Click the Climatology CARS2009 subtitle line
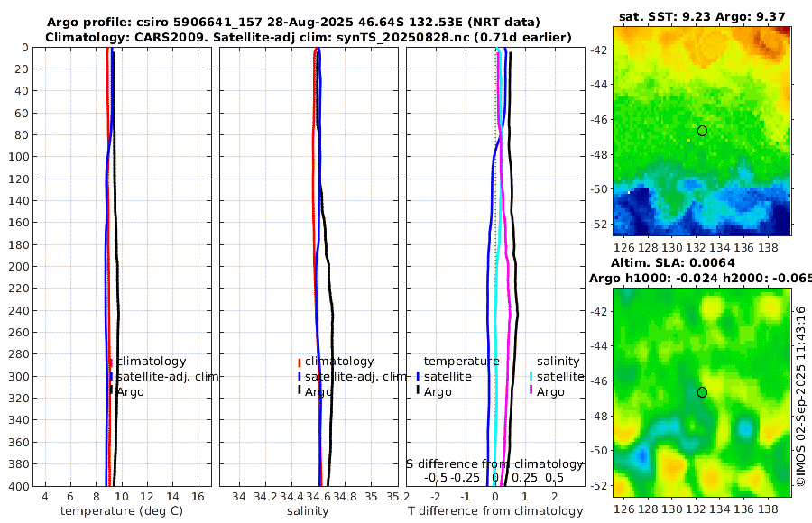Screen dimensions: 812x523 click(x=309, y=37)
